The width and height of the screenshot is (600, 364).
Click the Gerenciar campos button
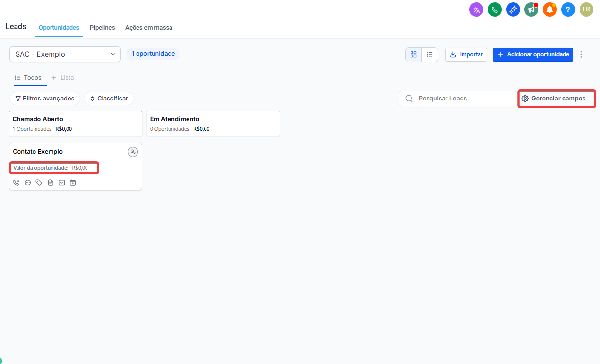point(557,99)
